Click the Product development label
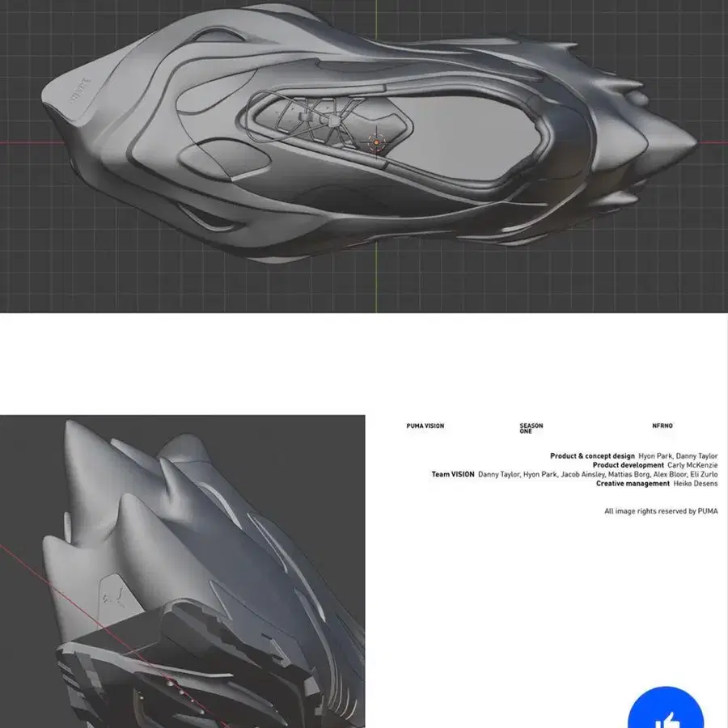The width and height of the screenshot is (728, 728). [x=627, y=466]
